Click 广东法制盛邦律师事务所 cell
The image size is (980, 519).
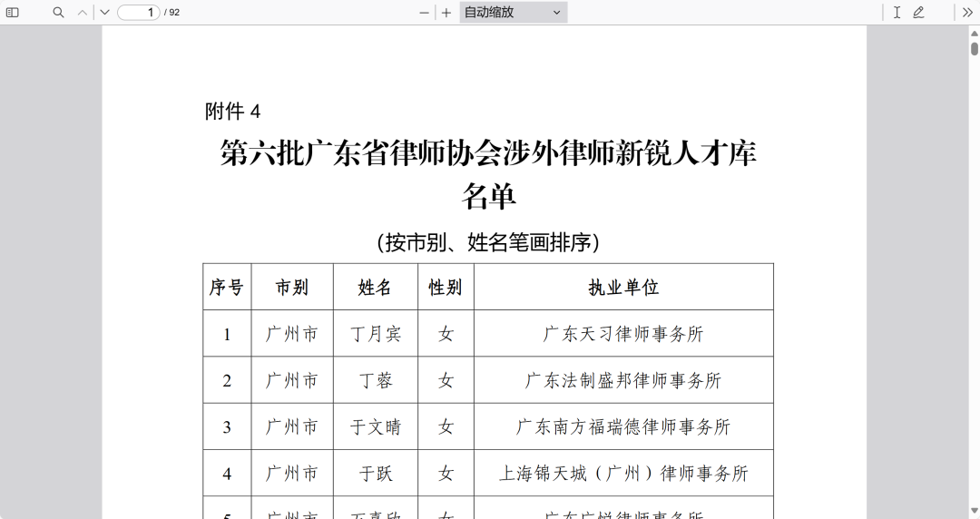coord(623,380)
